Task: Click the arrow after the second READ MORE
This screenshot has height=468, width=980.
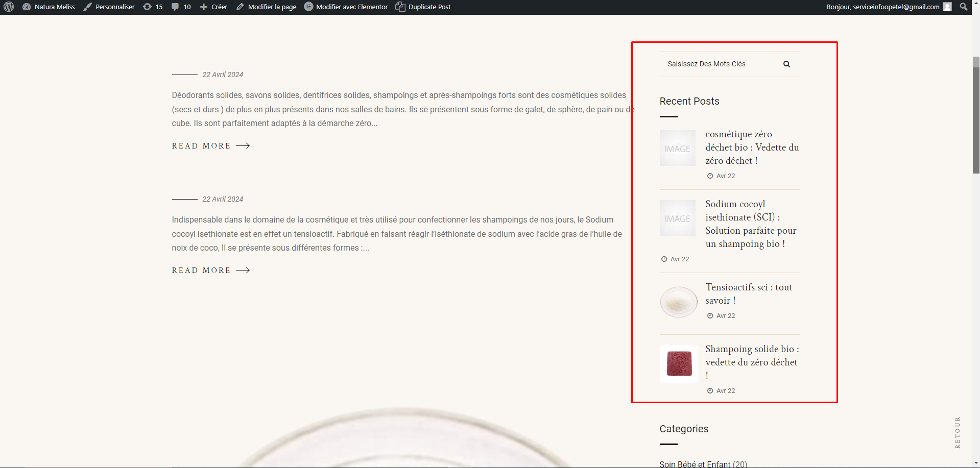Action: (243, 270)
